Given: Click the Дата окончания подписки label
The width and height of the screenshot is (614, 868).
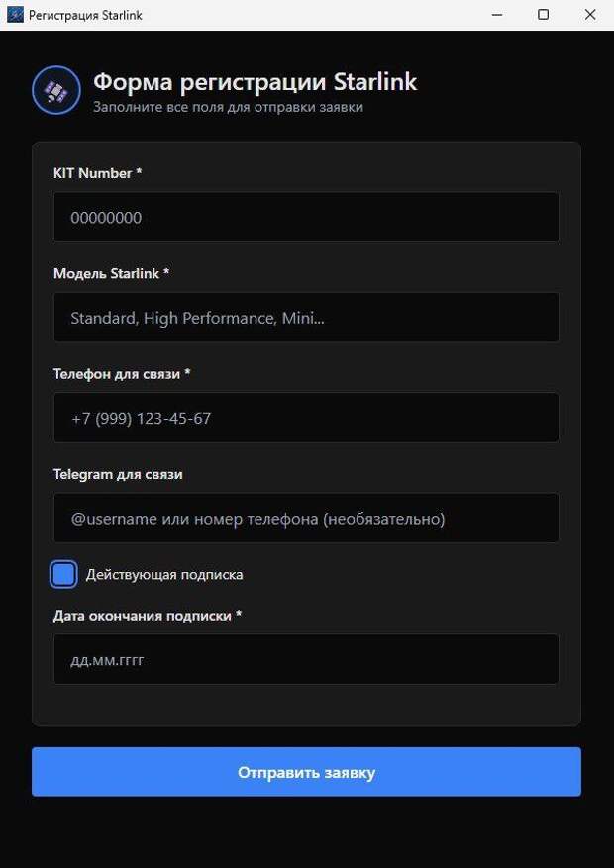Looking at the screenshot, I should (148, 616).
